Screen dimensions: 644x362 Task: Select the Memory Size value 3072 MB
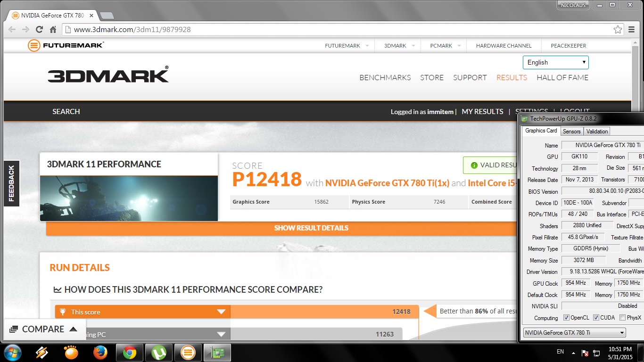tap(583, 260)
